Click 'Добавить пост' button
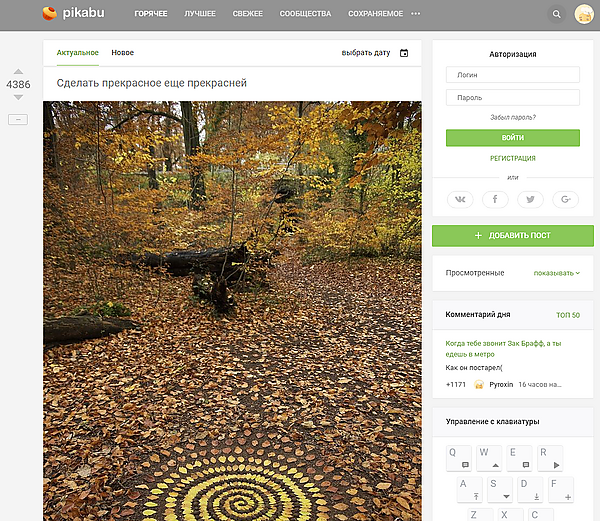 512,235
